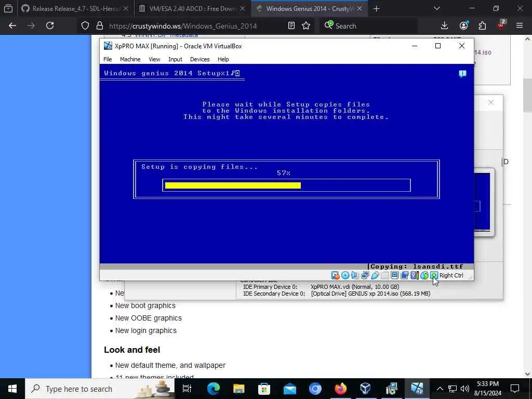Open the Firefox account icon
The image size is (532, 399).
click(x=463, y=26)
